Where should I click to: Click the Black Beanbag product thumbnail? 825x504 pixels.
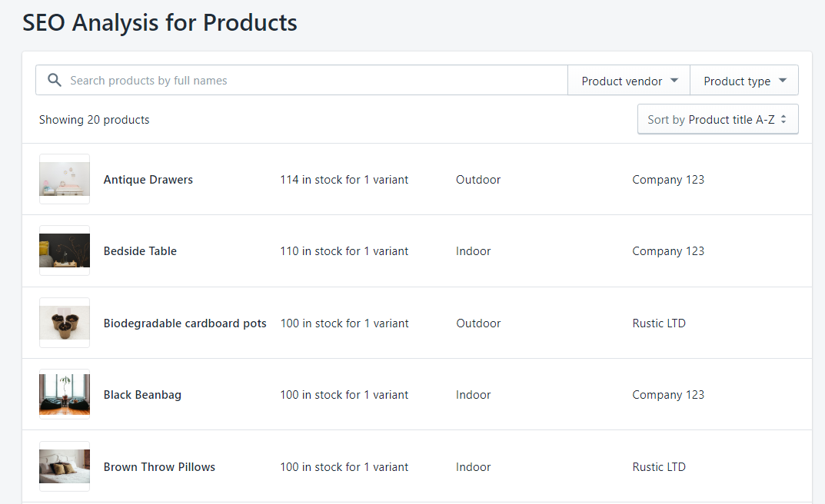(x=65, y=395)
